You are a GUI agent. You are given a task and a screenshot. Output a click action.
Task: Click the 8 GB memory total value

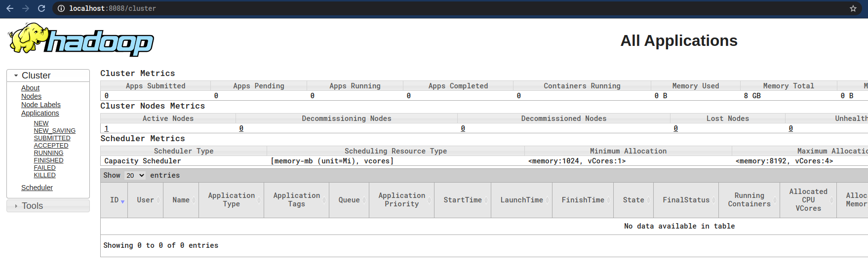coord(752,96)
